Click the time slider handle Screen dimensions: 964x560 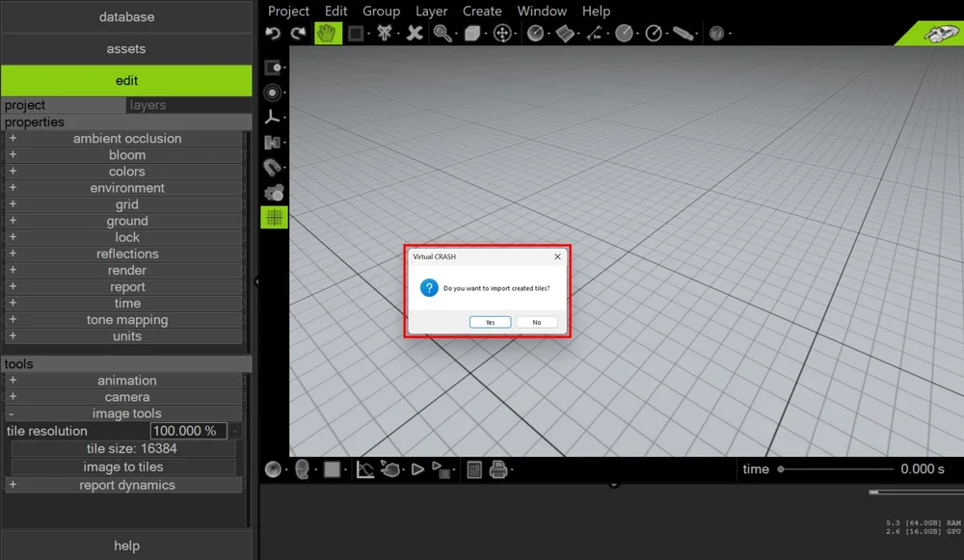781,469
